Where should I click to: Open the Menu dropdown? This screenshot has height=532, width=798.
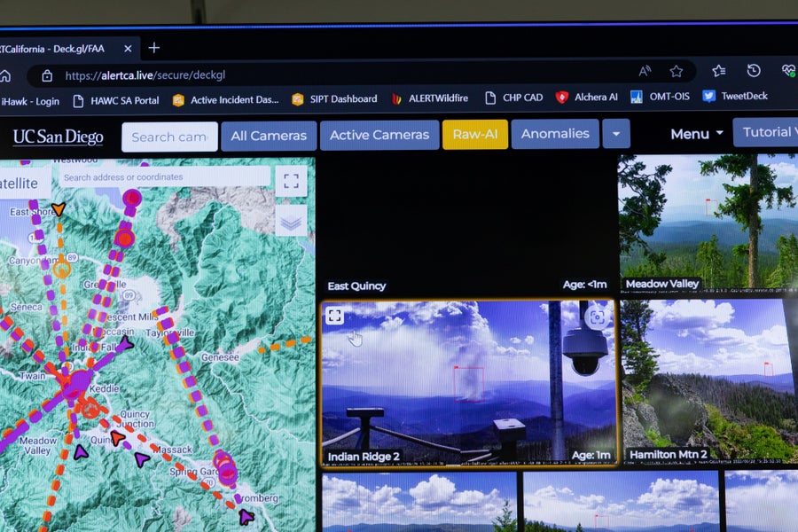tap(694, 133)
